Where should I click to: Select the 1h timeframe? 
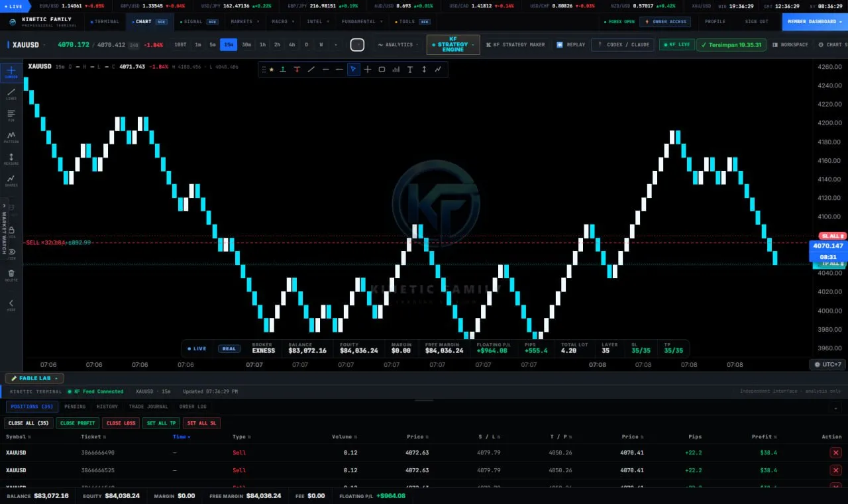262,45
